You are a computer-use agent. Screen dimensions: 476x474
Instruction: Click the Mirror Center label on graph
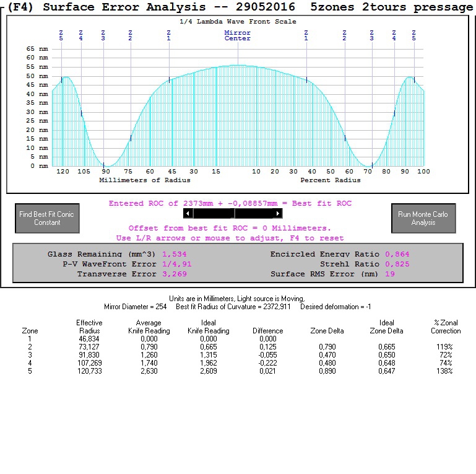point(238,35)
